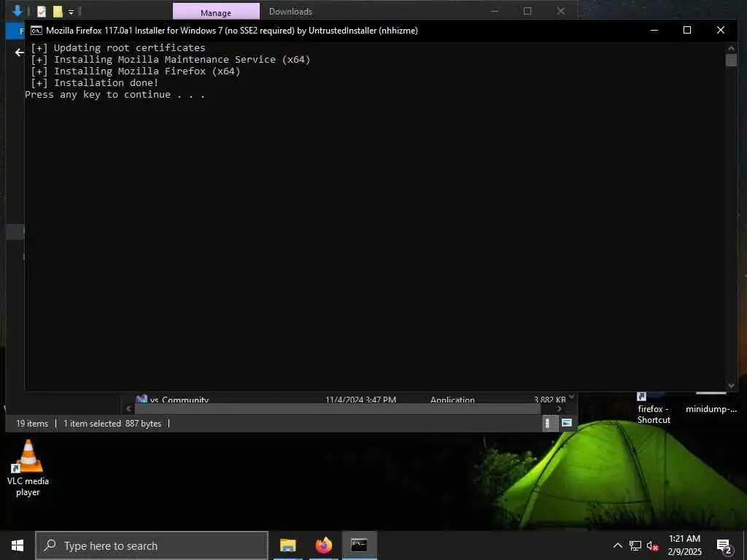Open the Action Center notifications icon
The image size is (747, 560).
click(724, 545)
